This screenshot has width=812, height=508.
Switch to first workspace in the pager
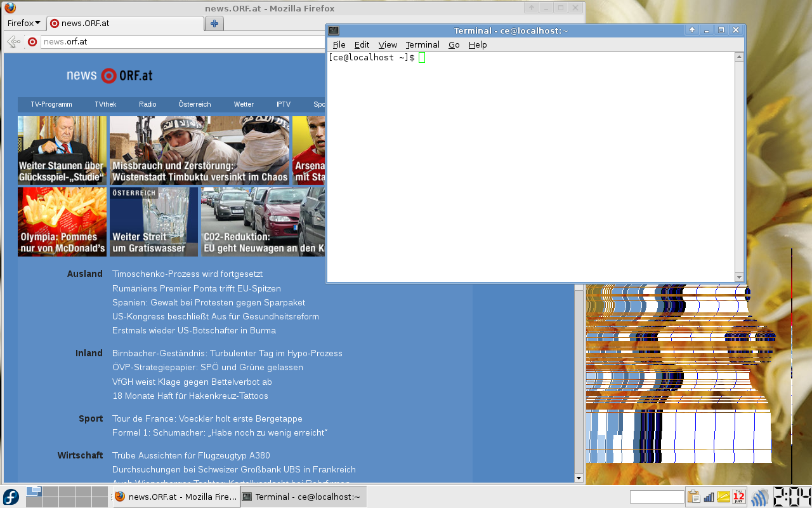tap(34, 491)
